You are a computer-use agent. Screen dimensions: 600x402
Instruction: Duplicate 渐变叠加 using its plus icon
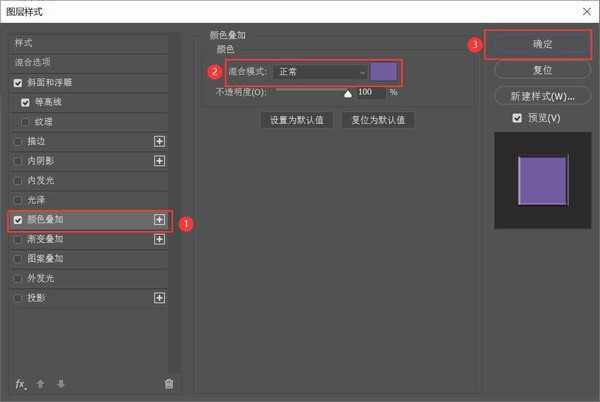[159, 239]
